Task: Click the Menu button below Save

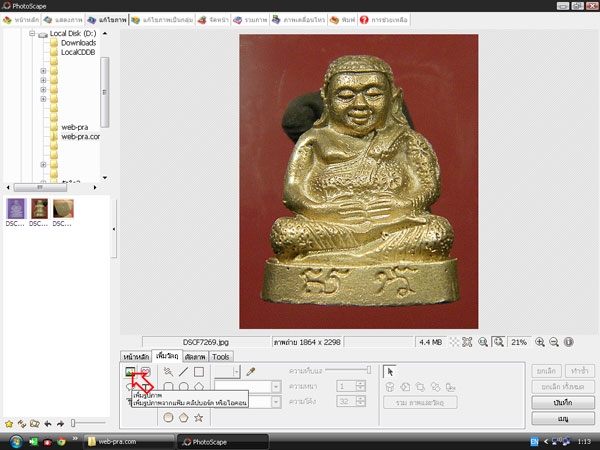Action: click(563, 419)
